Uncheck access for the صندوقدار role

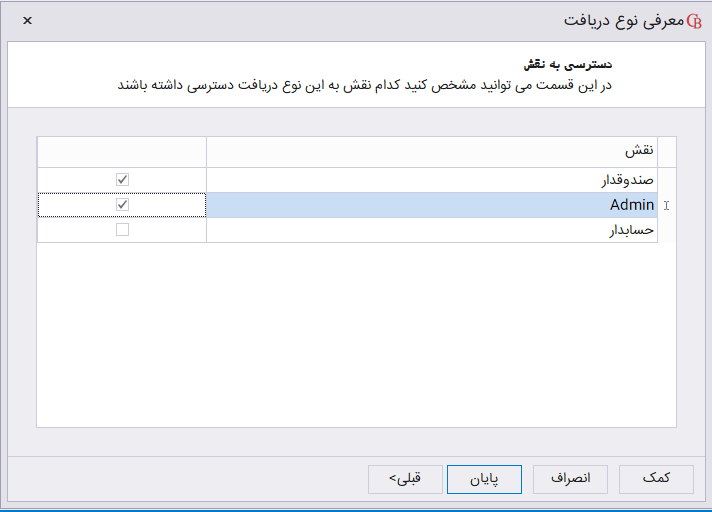[x=122, y=180]
